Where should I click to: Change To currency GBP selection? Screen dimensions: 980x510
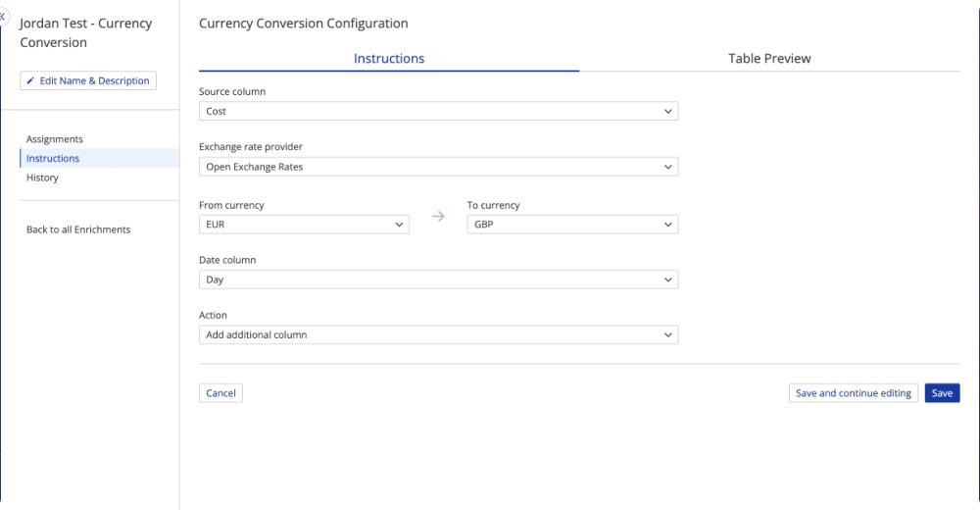572,224
